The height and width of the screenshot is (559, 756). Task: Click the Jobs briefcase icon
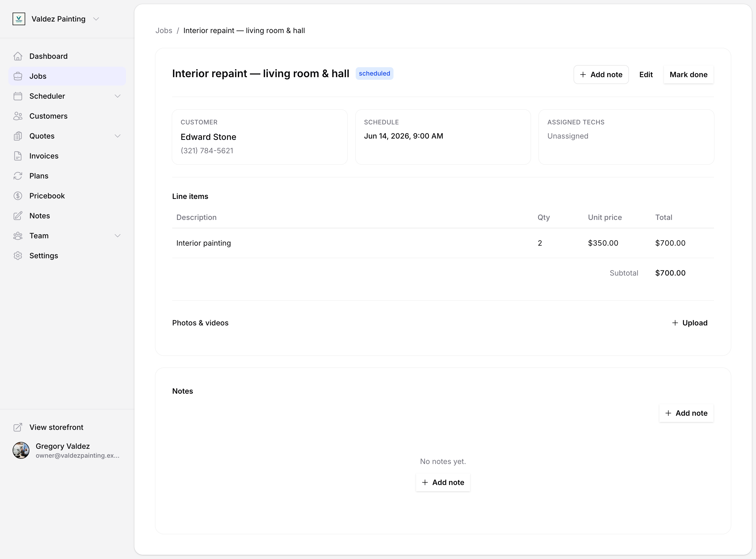coord(18,76)
